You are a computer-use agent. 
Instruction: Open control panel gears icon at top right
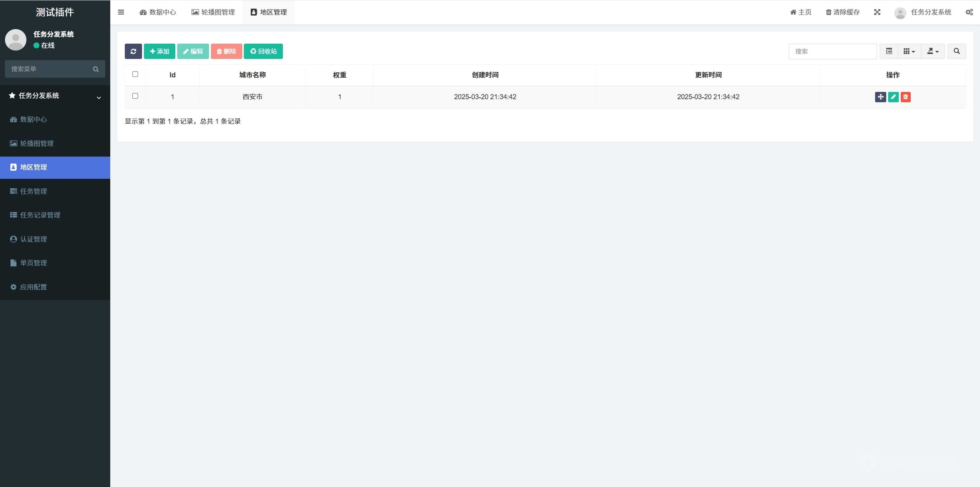coord(969,12)
